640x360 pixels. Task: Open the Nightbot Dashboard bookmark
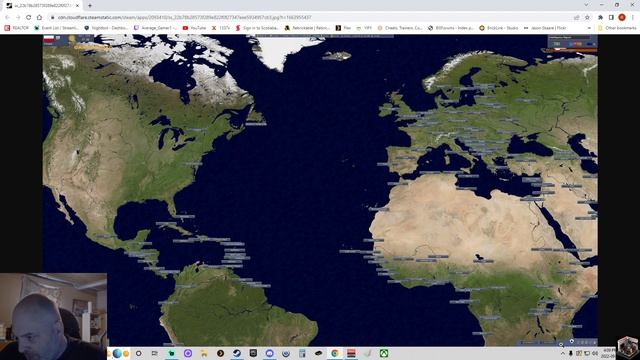click(x=106, y=28)
